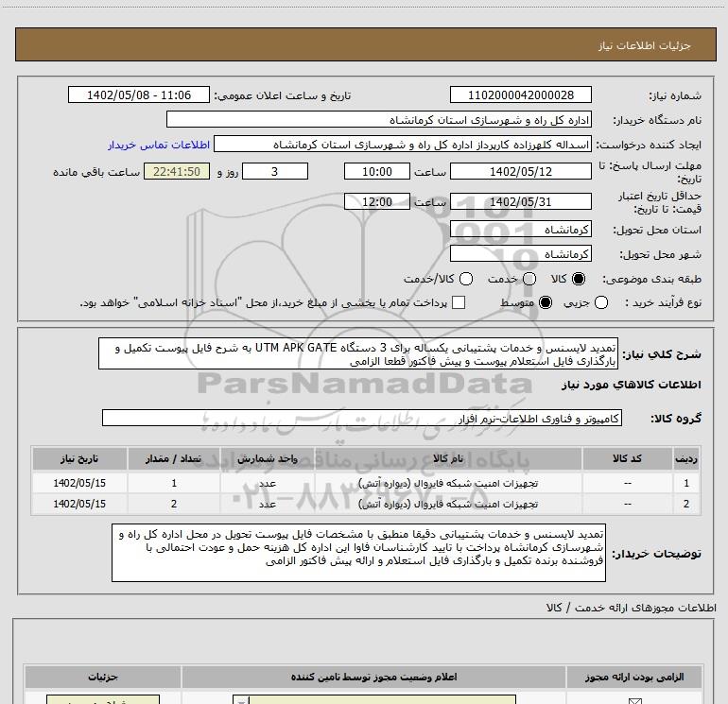Click the remaining time countdown 22:41:50
Viewport: 728px width, 704px height.
177,171
